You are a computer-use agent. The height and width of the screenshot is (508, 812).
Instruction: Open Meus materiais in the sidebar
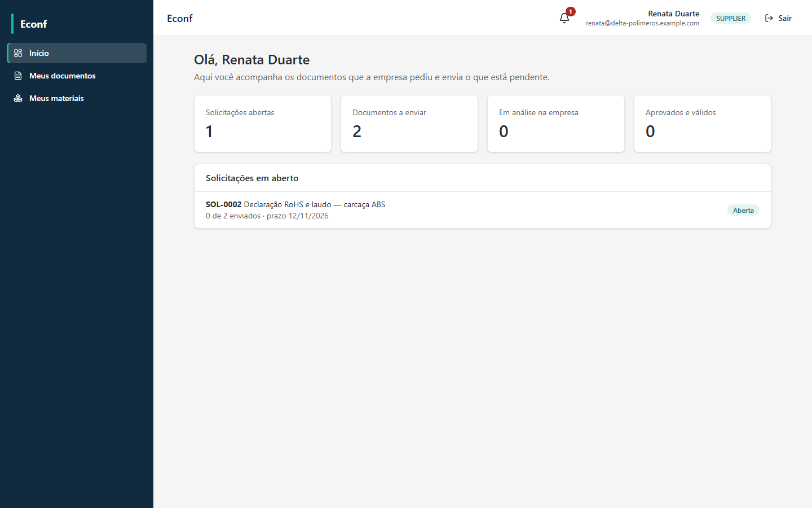click(77, 98)
